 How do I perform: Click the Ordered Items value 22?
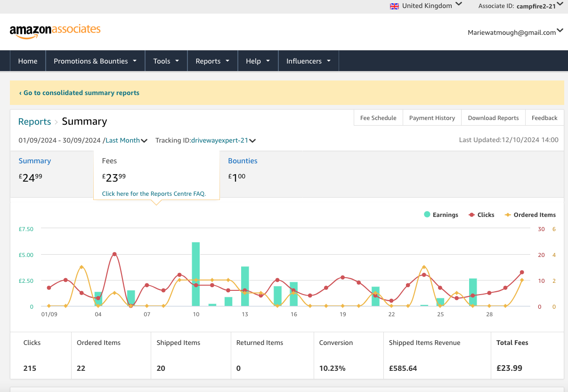pos(81,368)
